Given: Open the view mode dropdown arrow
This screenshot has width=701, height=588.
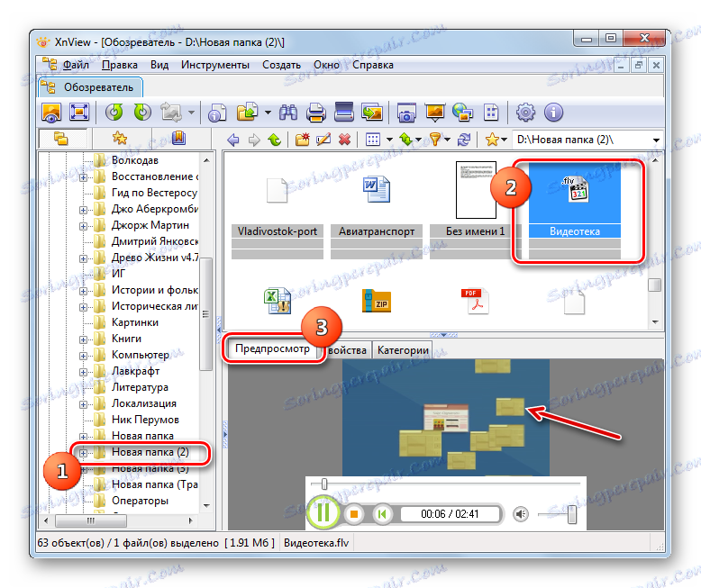Looking at the screenshot, I should pyautogui.click(x=389, y=140).
